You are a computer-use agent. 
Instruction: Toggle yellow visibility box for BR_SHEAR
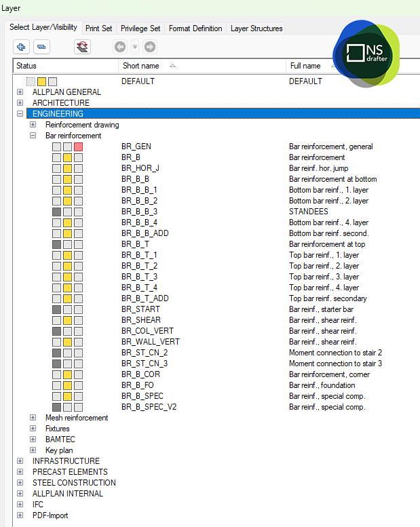[67, 320]
